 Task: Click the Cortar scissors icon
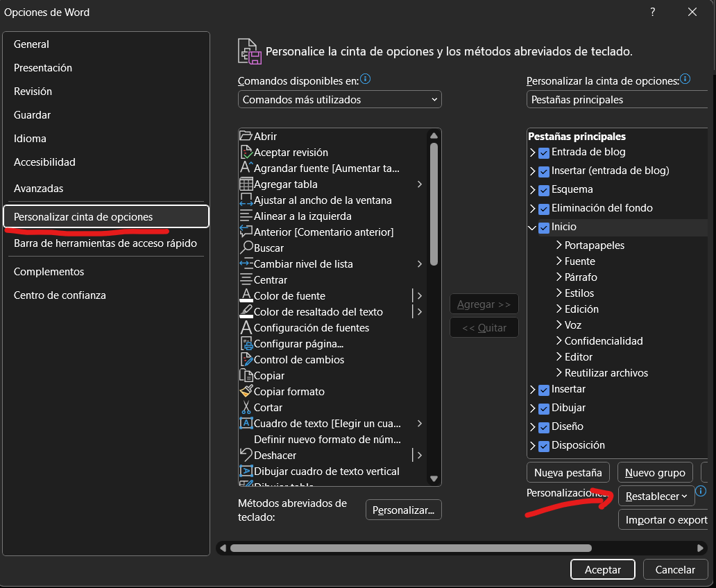point(246,407)
